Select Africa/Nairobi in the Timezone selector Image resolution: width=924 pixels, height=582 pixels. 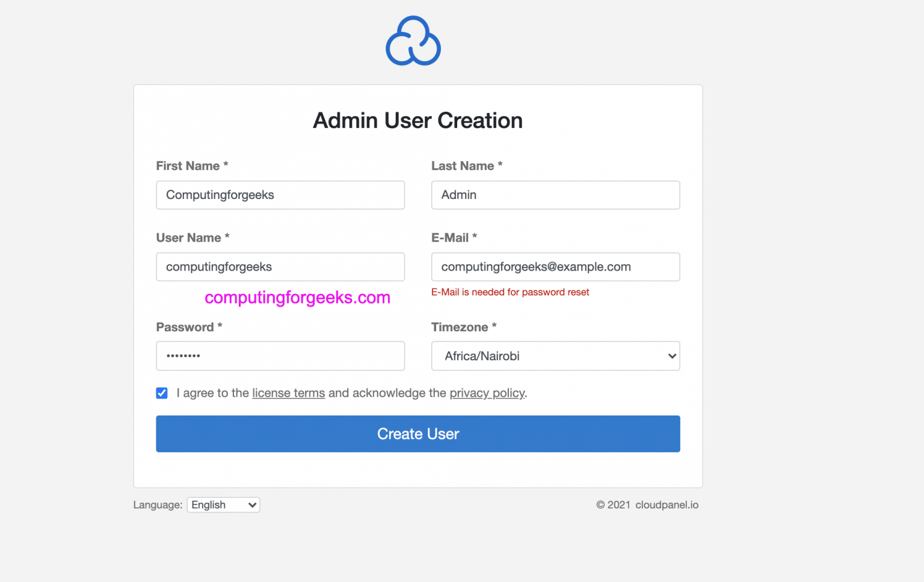point(555,356)
